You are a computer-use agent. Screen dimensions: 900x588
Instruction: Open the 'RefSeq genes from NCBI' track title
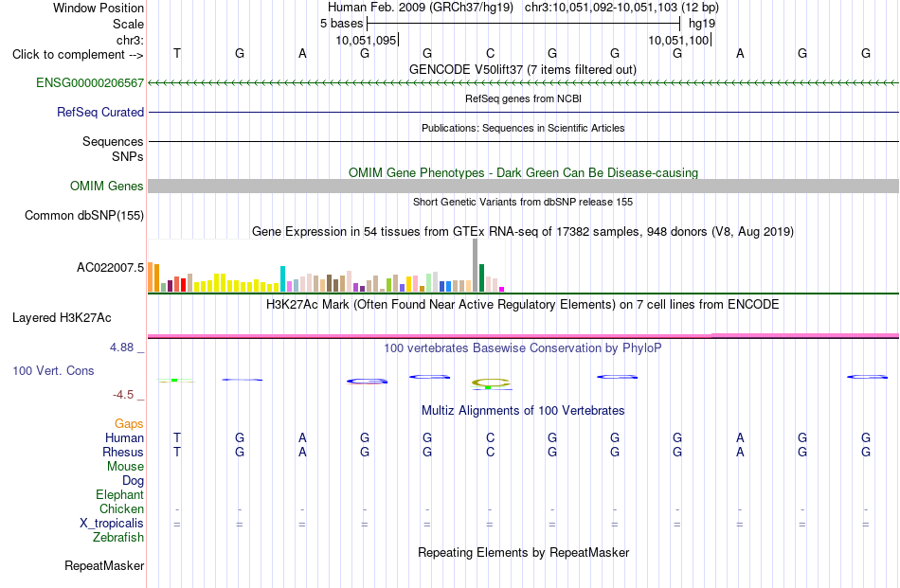[x=523, y=98]
